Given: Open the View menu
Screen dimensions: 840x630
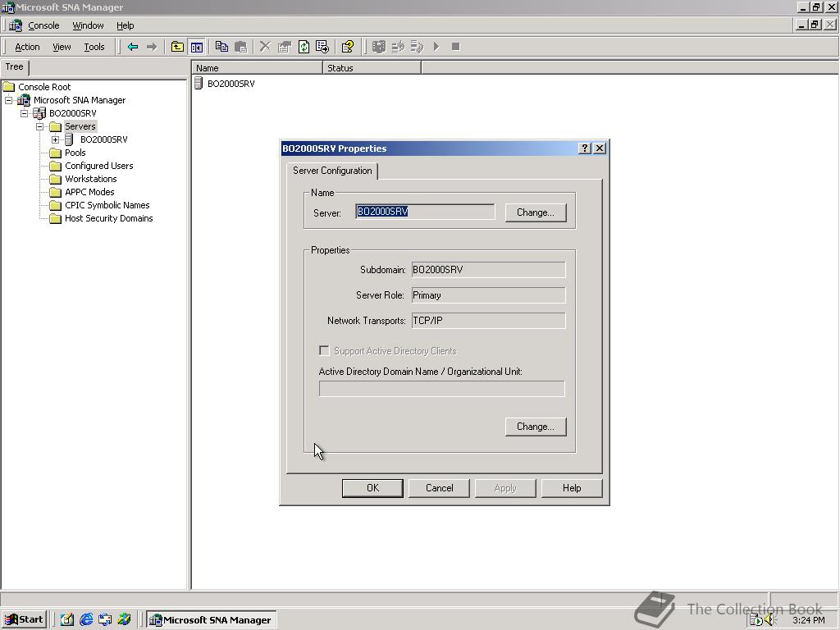Looking at the screenshot, I should 62,47.
